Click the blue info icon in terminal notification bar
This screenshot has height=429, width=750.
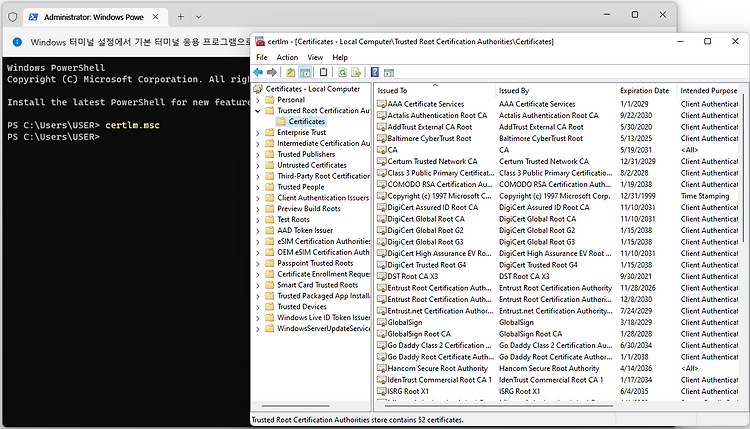tap(17, 42)
